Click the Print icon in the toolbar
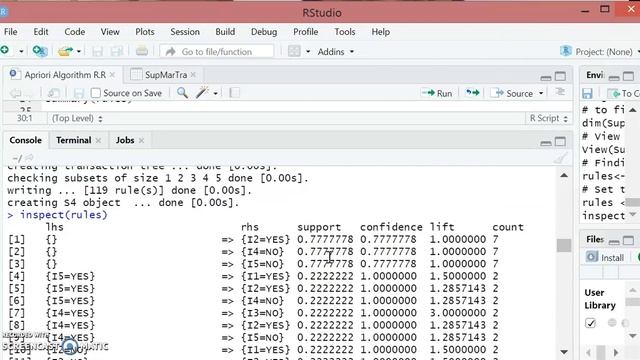Image resolution: width=640 pixels, height=360 pixels. [142, 51]
